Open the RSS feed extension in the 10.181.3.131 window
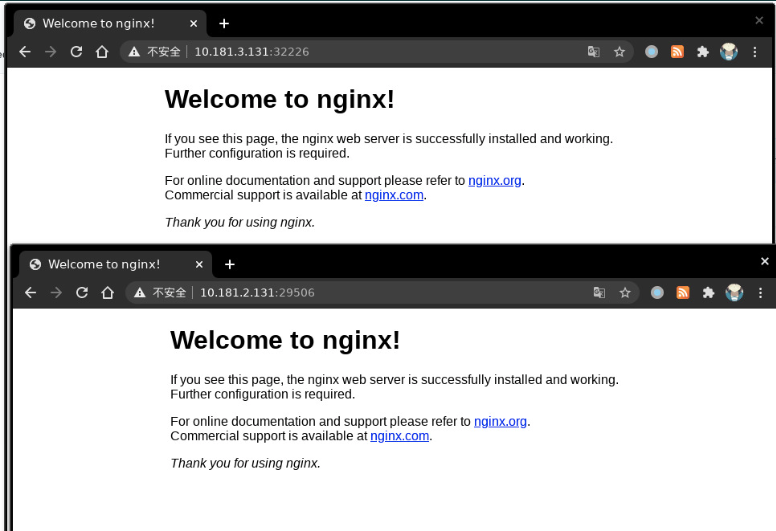 coord(677,51)
